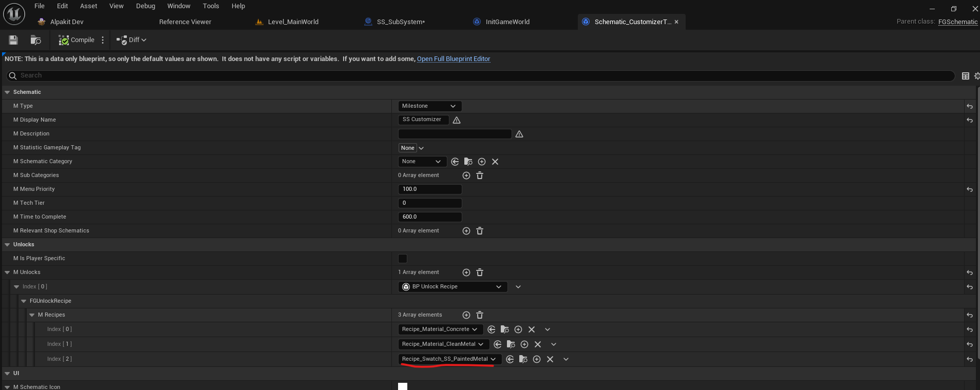Clear the M Schematic Category value

pos(495,162)
